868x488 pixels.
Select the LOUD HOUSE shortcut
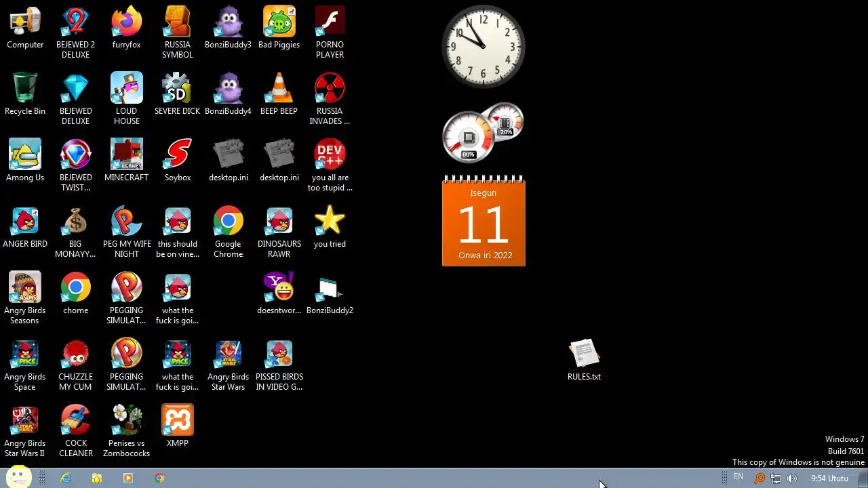pos(127,99)
